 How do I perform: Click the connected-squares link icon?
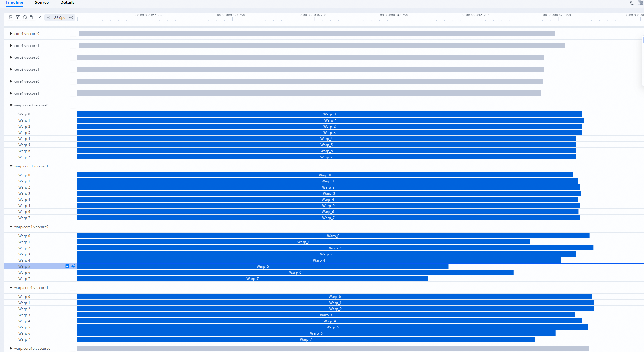32,17
